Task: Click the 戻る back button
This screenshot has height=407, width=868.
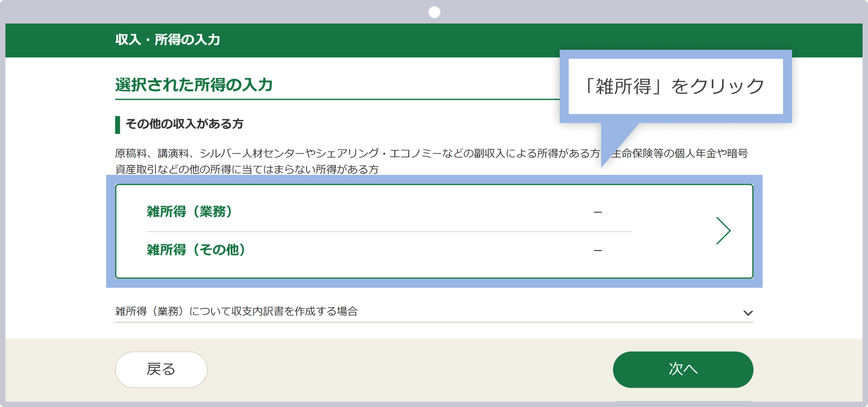Action: 161,369
